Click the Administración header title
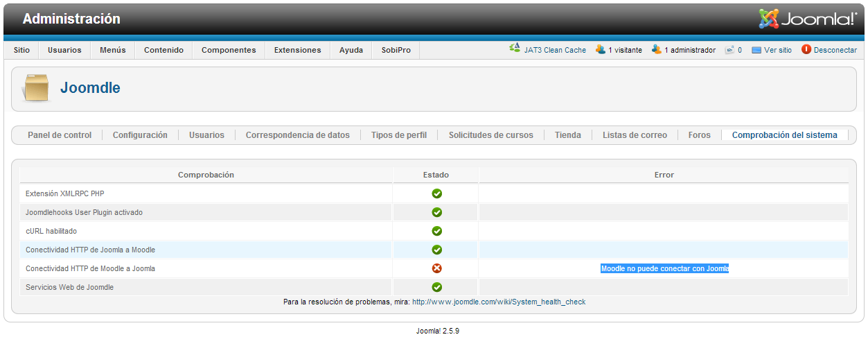Image resolution: width=868 pixels, height=346 pixels. pos(71,19)
